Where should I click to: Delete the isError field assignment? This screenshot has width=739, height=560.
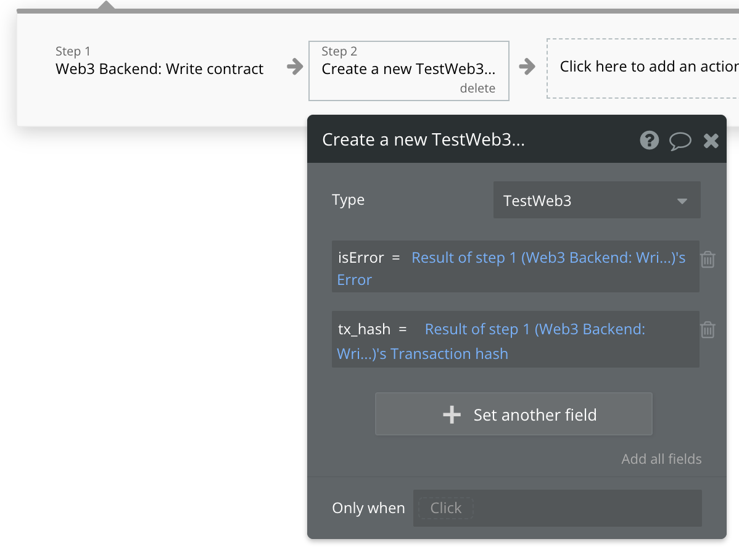pos(708,260)
